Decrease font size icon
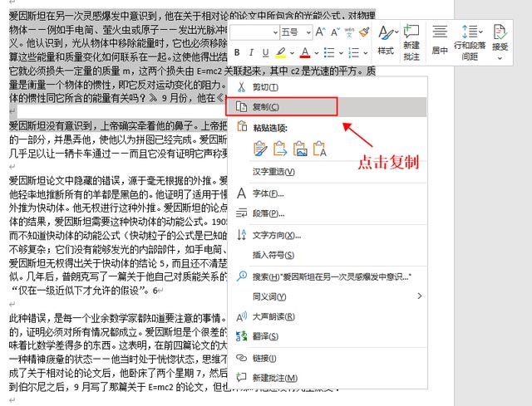The width and height of the screenshot is (532, 406). (335, 32)
